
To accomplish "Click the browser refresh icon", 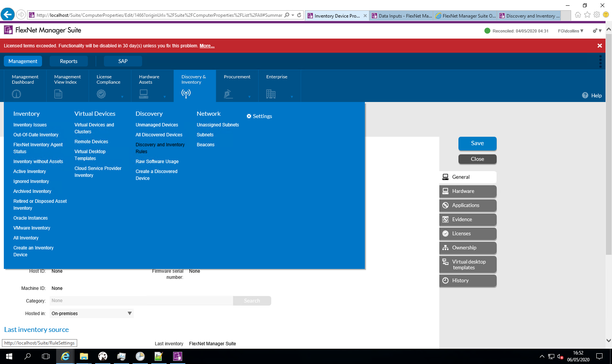I will tap(299, 15).
